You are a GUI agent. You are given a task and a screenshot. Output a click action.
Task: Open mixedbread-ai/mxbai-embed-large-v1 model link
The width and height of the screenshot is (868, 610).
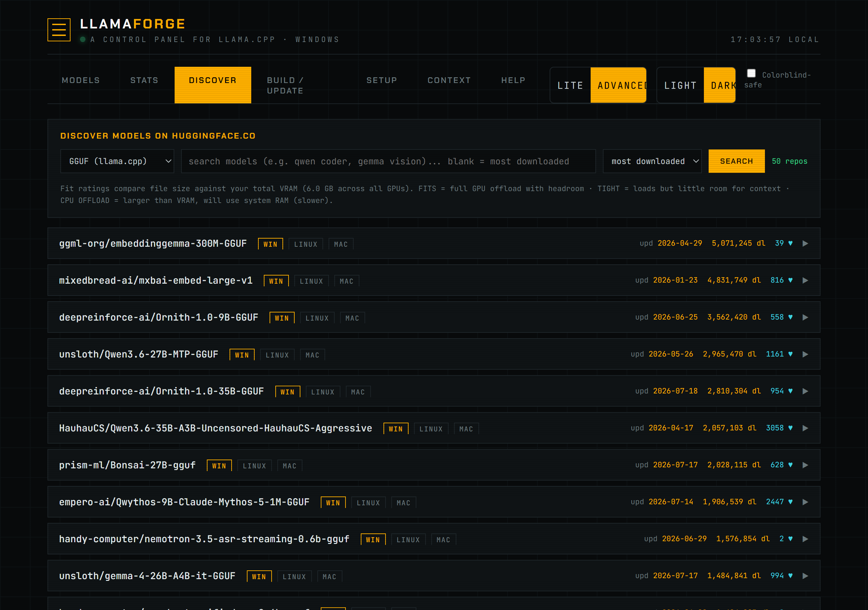156,281
